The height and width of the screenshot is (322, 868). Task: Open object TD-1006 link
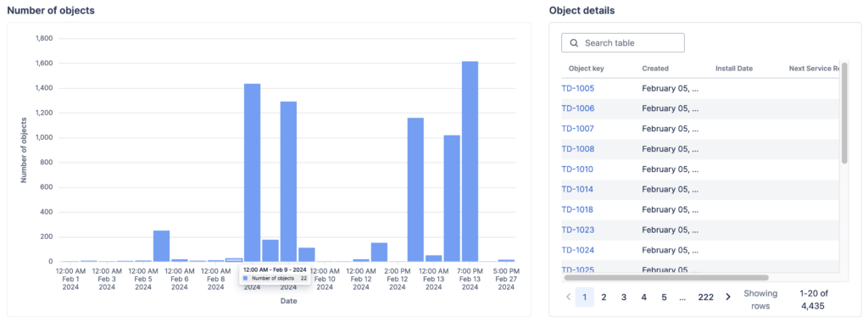click(578, 108)
